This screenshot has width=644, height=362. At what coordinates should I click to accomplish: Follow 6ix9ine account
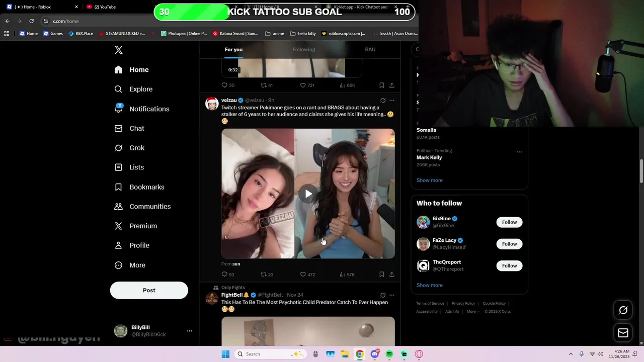pos(509,222)
